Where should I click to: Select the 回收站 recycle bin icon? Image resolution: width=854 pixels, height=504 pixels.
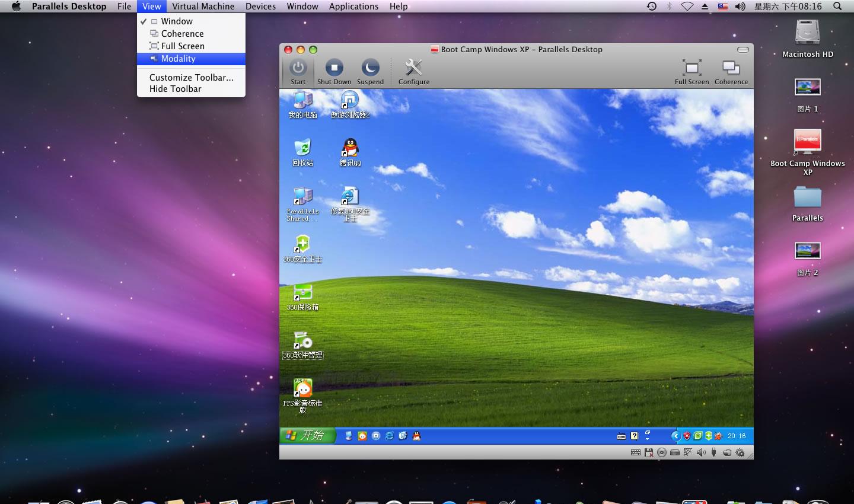tap(302, 152)
